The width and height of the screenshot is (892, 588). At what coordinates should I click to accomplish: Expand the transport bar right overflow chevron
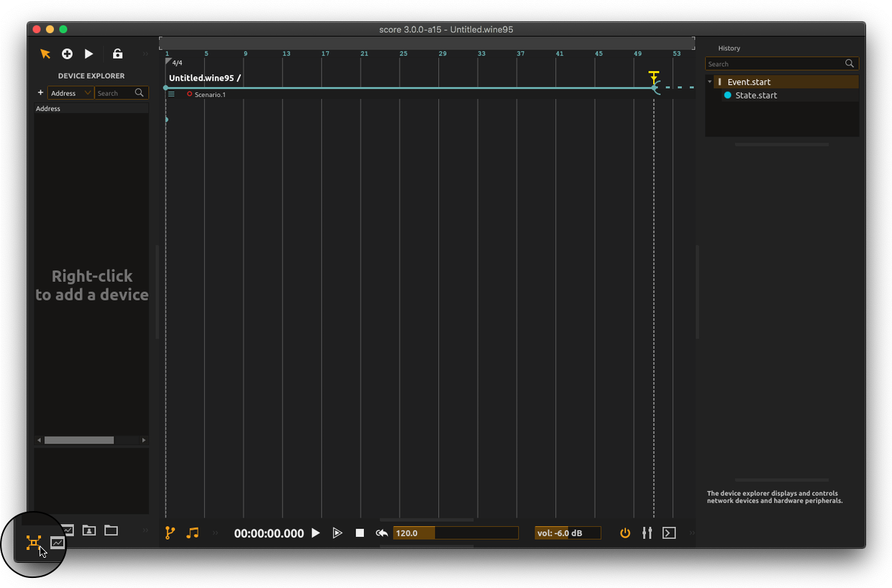pos(692,533)
